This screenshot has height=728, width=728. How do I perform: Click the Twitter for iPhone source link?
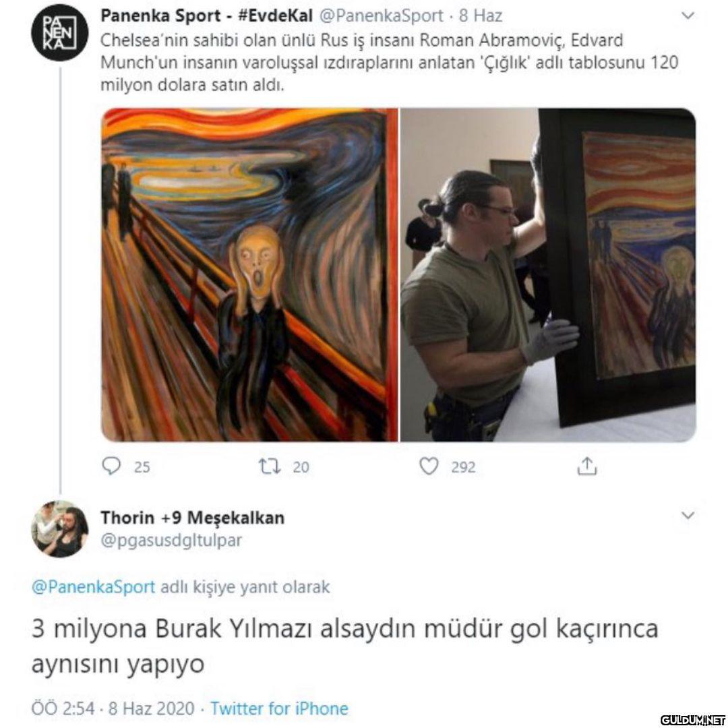[279, 708]
